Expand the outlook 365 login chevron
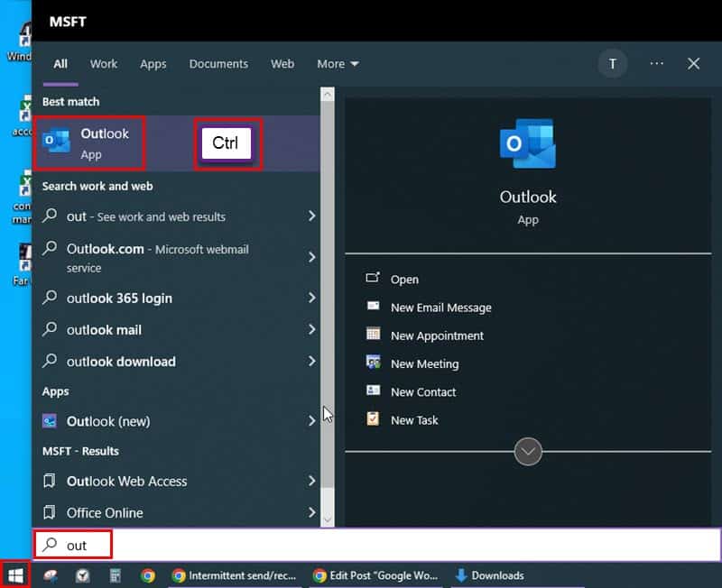Screen dimensions: 722x588 tap(311, 298)
